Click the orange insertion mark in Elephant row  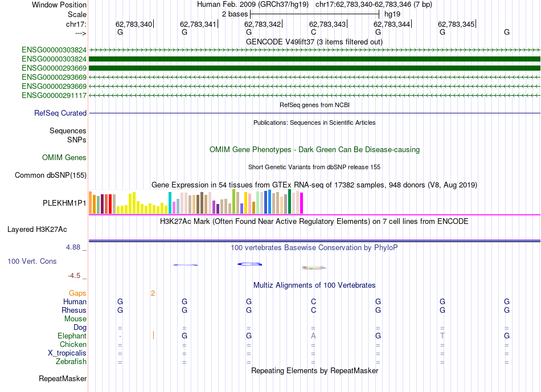click(x=153, y=335)
